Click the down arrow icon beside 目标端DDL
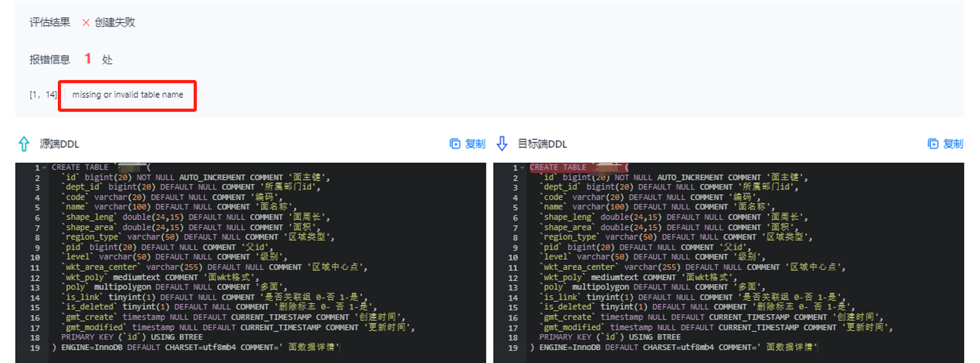 click(502, 144)
